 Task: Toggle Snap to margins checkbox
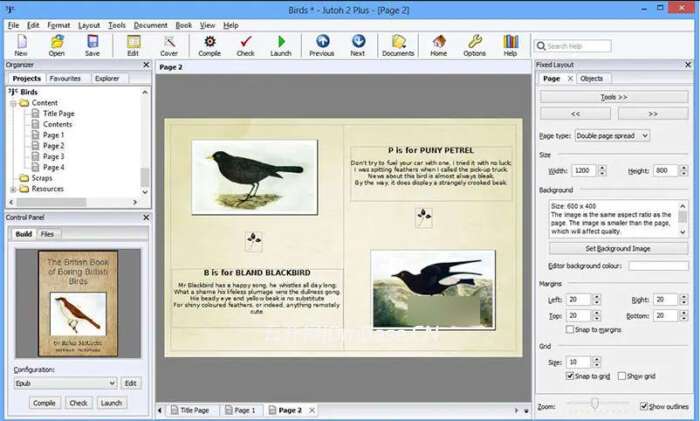(x=570, y=329)
